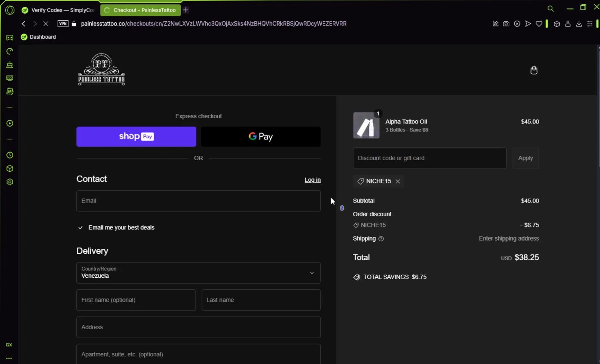Click the Alpha Tattoo Oil product thumbnail
Image resolution: width=600 pixels, height=364 pixels.
coord(366,125)
